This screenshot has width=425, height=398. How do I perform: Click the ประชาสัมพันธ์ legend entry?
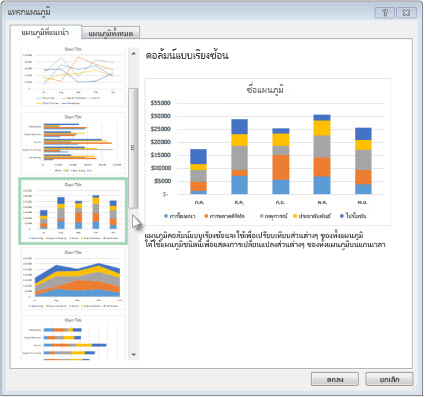click(312, 216)
